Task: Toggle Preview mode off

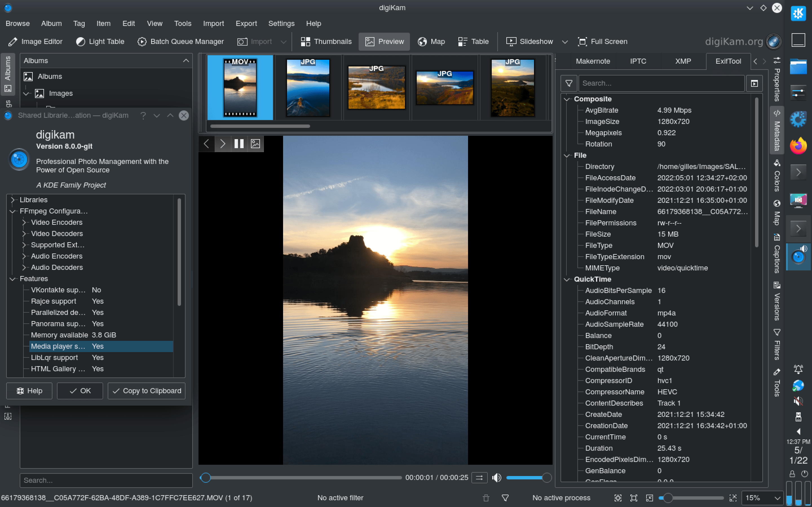Action: coord(384,41)
